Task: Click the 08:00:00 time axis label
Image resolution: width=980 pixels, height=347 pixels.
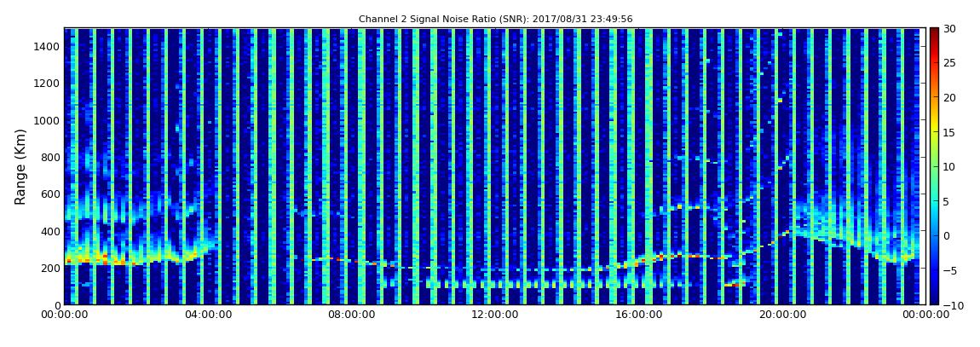Action: 351,315
